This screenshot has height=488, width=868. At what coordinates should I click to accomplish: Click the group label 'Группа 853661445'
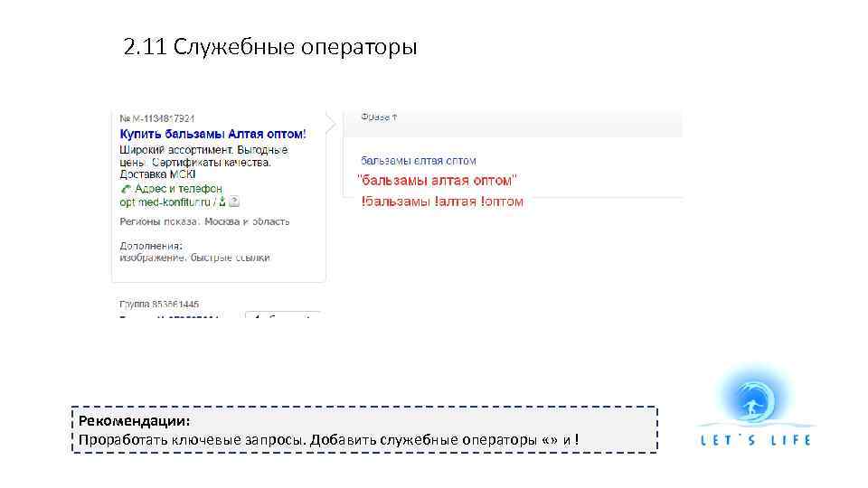(x=159, y=305)
